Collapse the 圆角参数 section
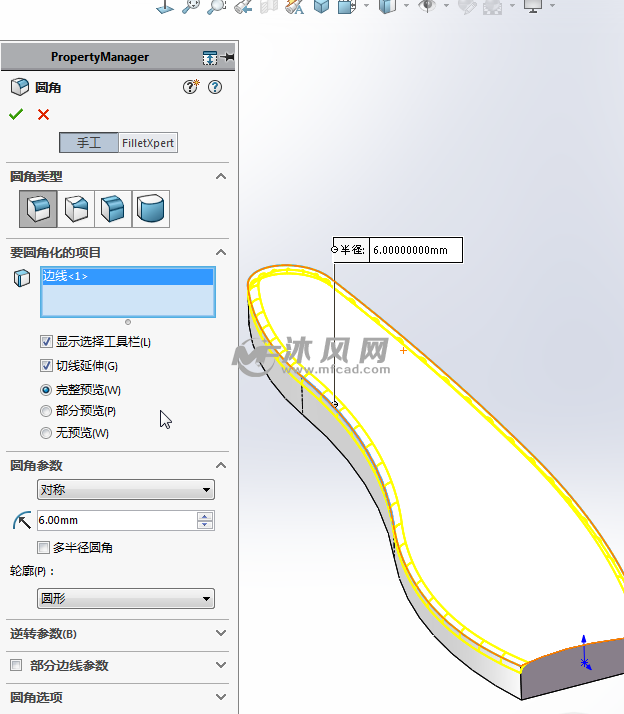Image resolution: width=624 pixels, height=714 pixels. 221,465
